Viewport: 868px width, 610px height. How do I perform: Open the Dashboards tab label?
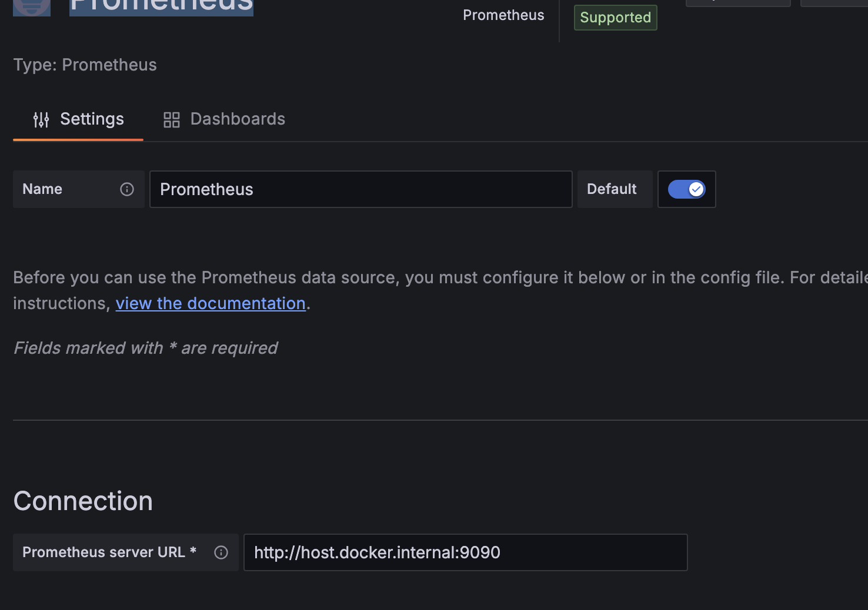pyautogui.click(x=238, y=119)
